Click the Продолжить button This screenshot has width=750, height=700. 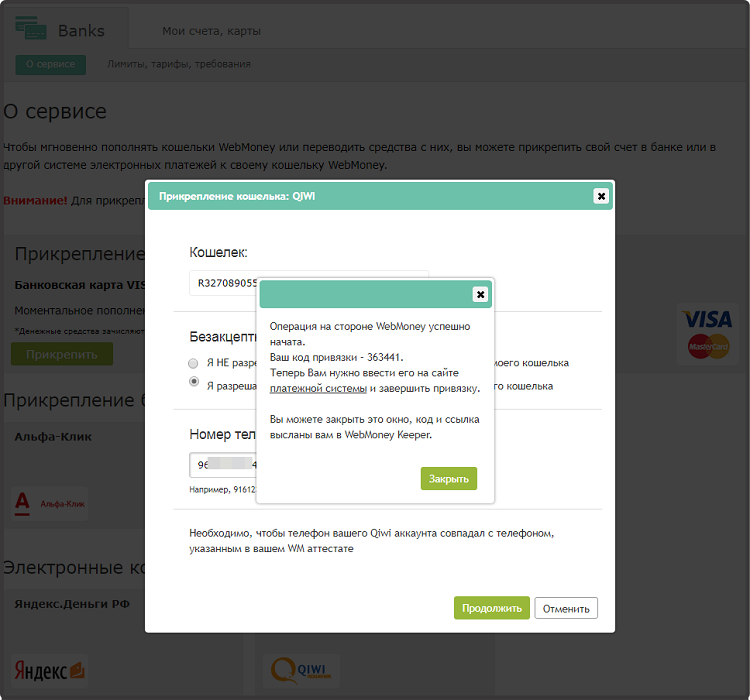[x=492, y=608]
